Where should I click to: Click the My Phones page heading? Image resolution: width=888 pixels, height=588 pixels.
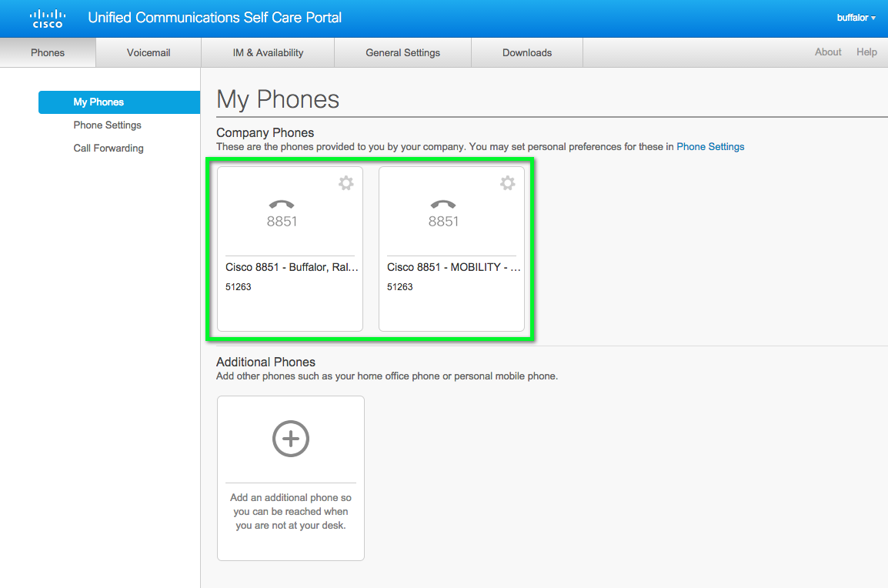coord(278,99)
